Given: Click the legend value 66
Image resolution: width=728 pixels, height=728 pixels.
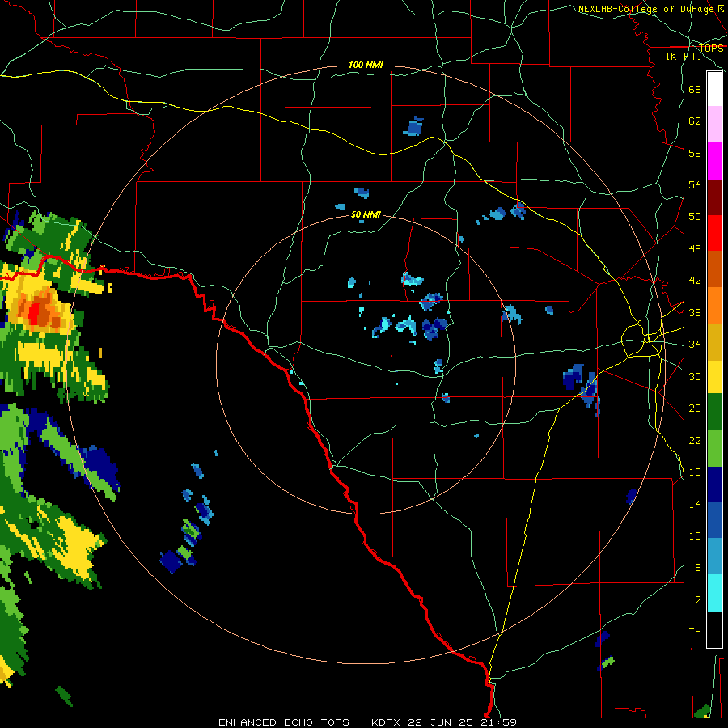Looking at the screenshot, I should [695, 89].
